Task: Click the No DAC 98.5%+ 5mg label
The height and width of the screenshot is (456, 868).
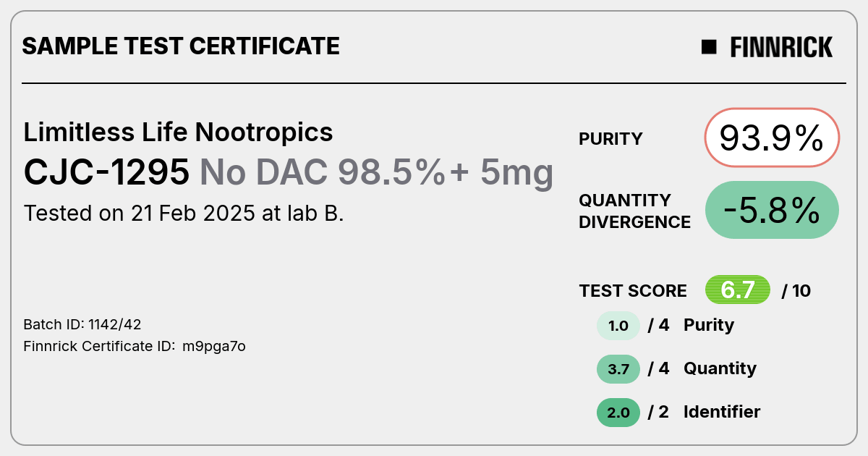Action: pyautogui.click(x=377, y=172)
